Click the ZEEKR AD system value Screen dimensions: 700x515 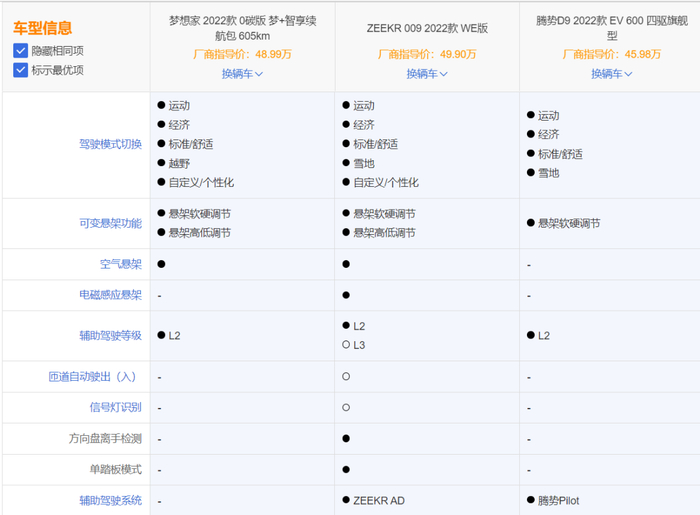coord(379,501)
